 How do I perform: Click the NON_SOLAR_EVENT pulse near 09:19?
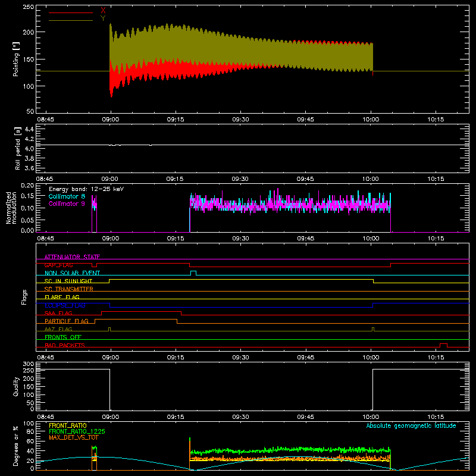(193, 273)
